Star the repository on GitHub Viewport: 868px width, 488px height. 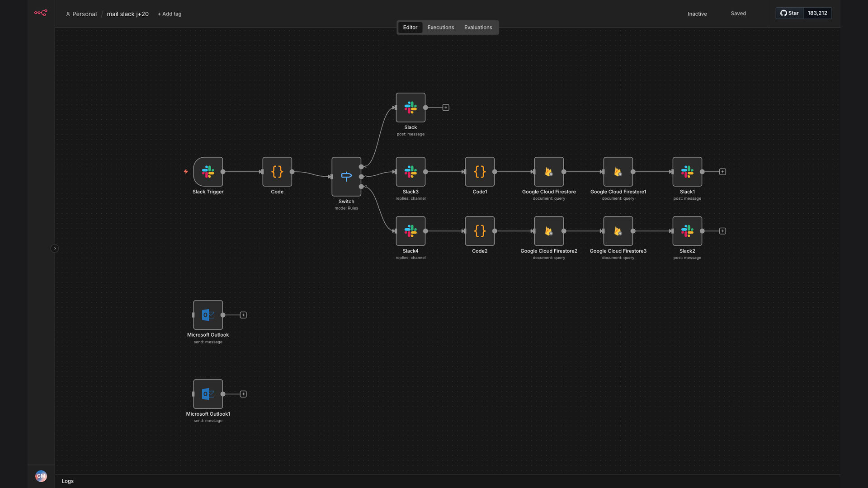point(789,13)
